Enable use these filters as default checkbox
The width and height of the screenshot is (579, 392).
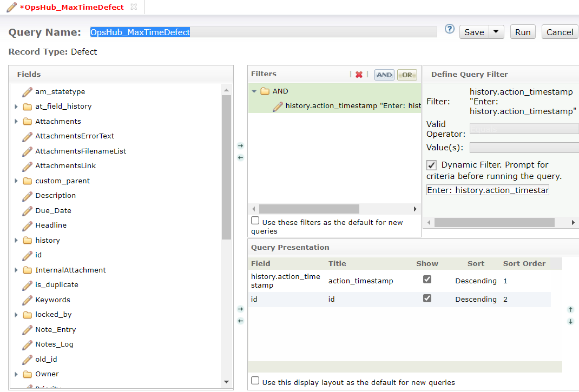[255, 221]
